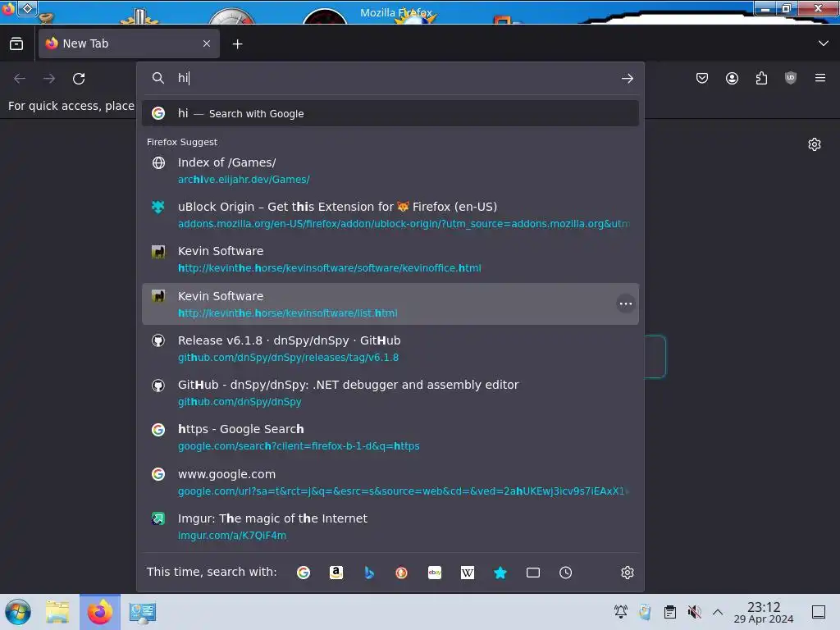The image size is (840, 630).
Task: Close the New Tab tab
Action: click(x=207, y=43)
